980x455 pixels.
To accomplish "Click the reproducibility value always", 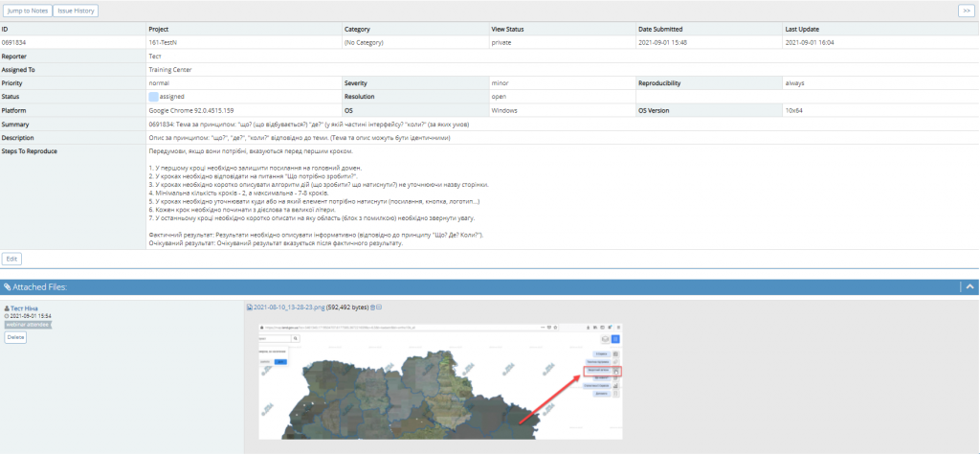I will [794, 83].
